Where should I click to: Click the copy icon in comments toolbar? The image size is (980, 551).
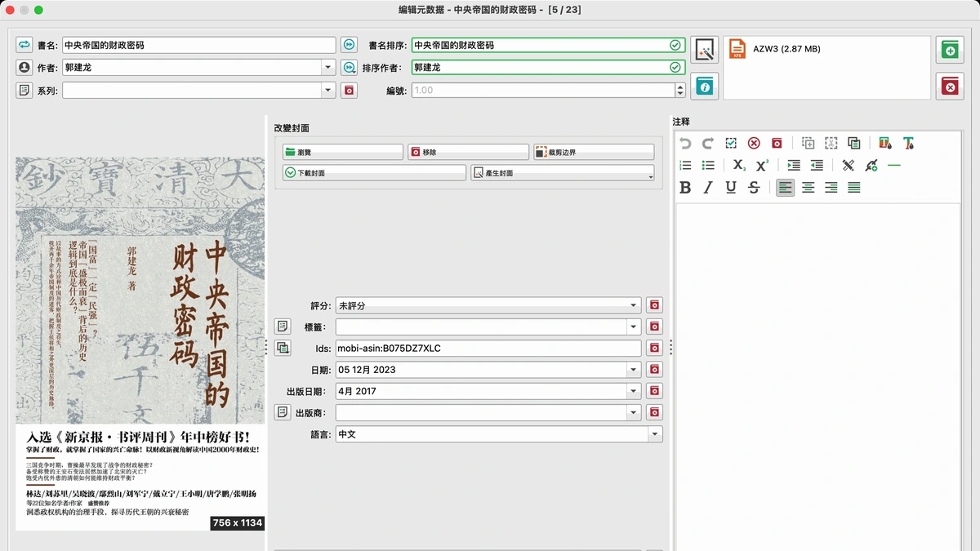808,143
